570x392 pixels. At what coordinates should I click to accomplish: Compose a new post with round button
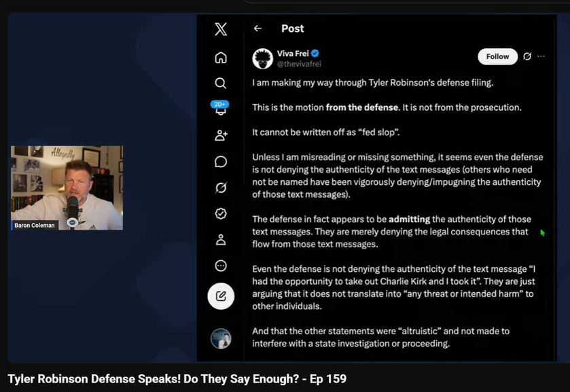pos(221,296)
